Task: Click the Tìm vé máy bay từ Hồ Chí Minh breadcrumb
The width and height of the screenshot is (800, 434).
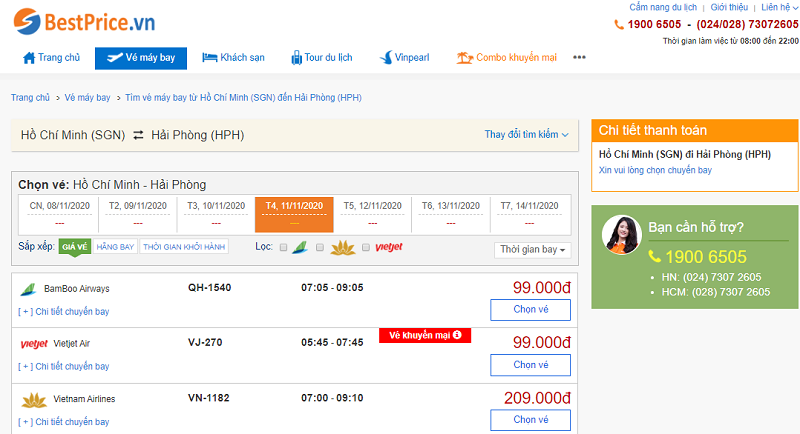Action: 243,97
